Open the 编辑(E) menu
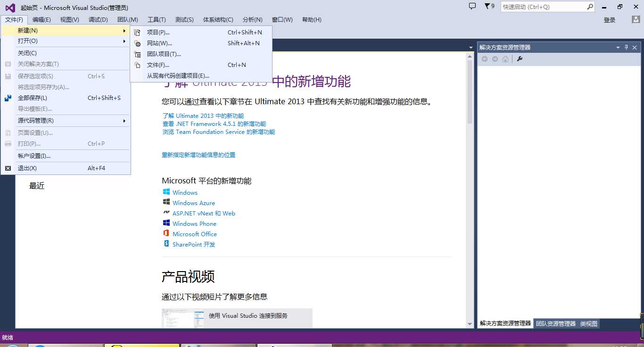 coord(41,20)
